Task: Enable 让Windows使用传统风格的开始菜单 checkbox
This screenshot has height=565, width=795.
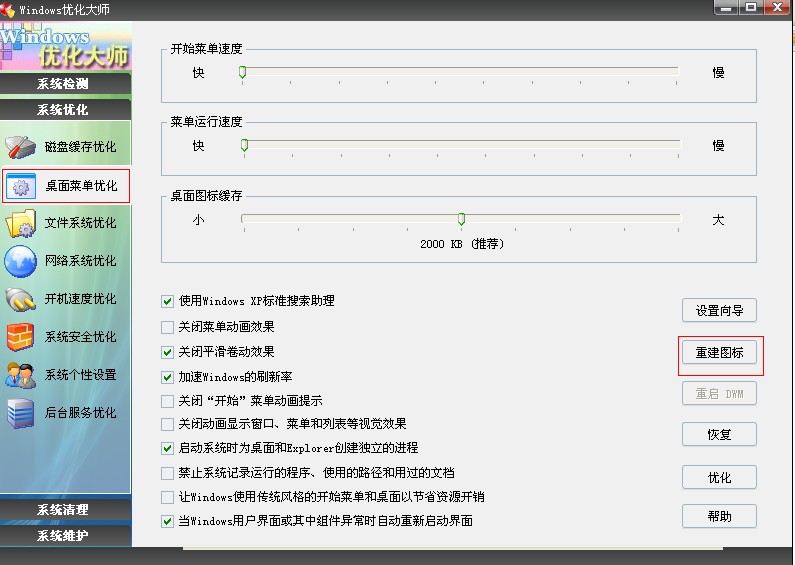Action: tap(167, 497)
